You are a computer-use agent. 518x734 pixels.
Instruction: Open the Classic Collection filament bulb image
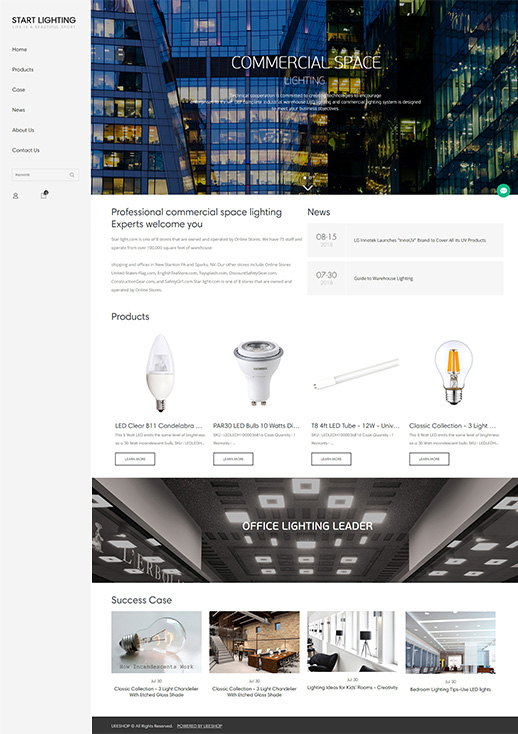[x=453, y=373]
